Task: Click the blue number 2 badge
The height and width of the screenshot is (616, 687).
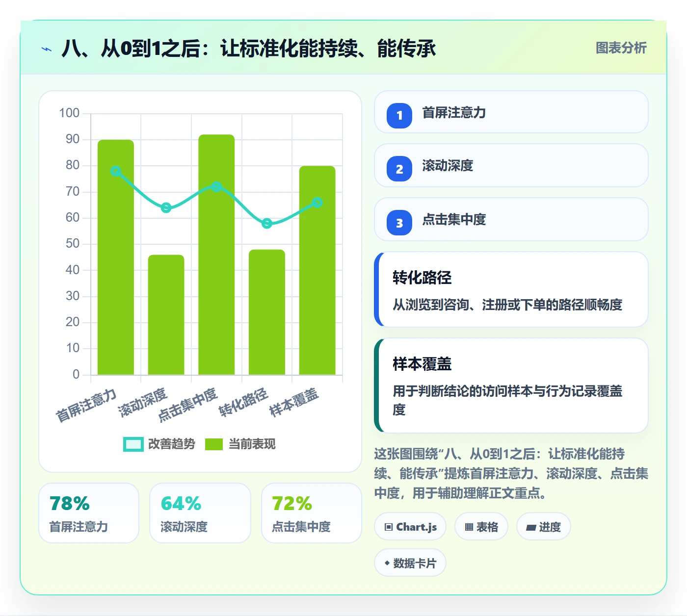Action: pos(399,169)
